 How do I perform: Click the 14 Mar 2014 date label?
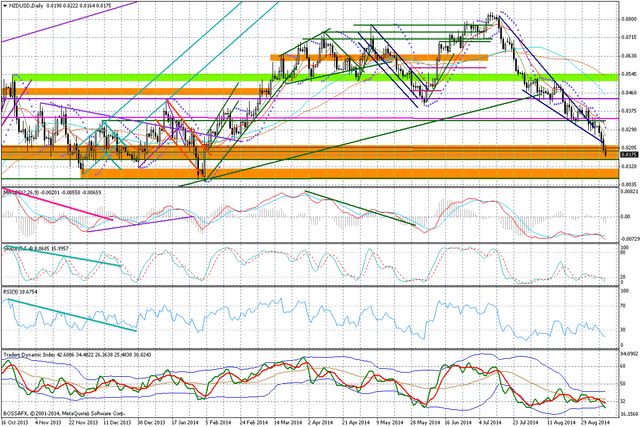tap(288, 423)
